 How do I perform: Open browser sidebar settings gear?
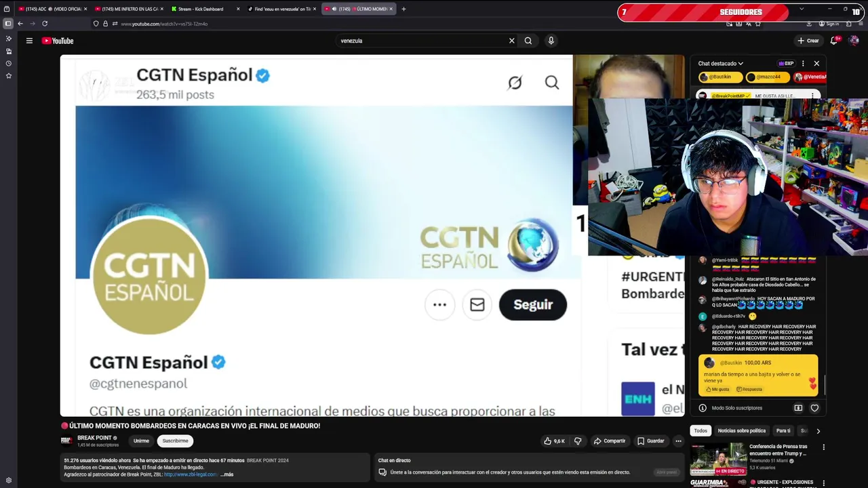8,481
